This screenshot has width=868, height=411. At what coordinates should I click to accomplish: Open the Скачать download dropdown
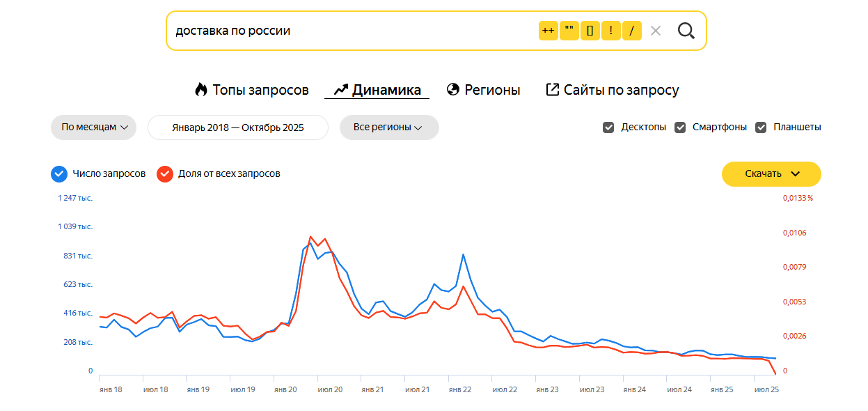pos(771,174)
